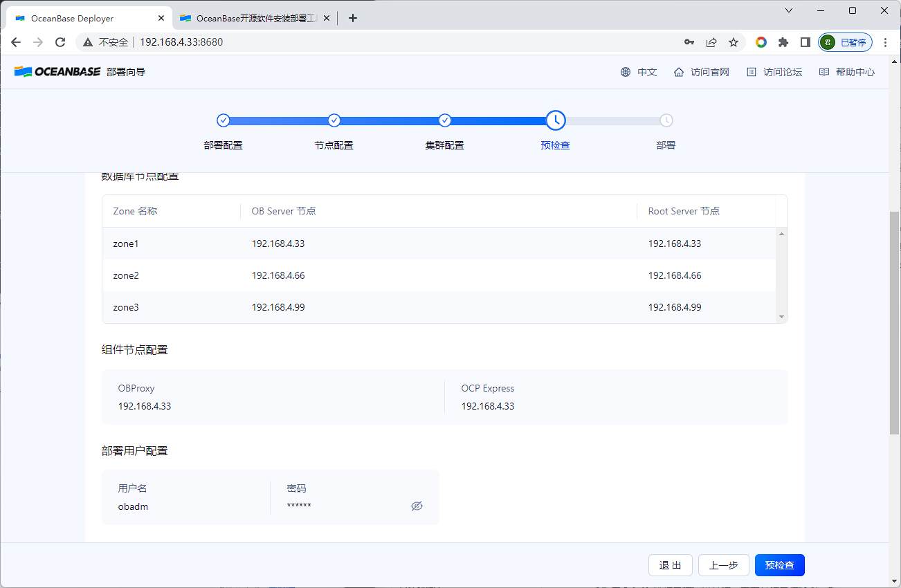The height and width of the screenshot is (588, 901).
Task: Click the 节点配置 step checkmark circle
Action: (334, 120)
